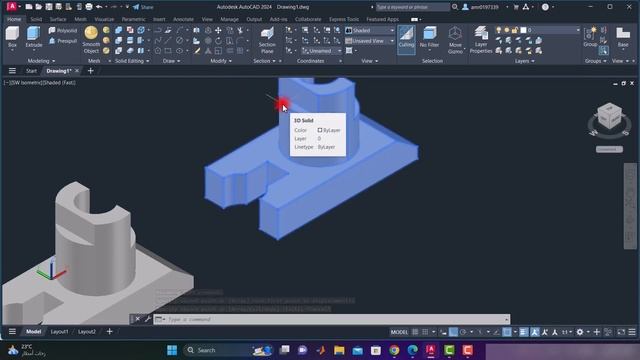Open the No Filter selection option
This screenshot has width=640, height=360.
(x=429, y=38)
